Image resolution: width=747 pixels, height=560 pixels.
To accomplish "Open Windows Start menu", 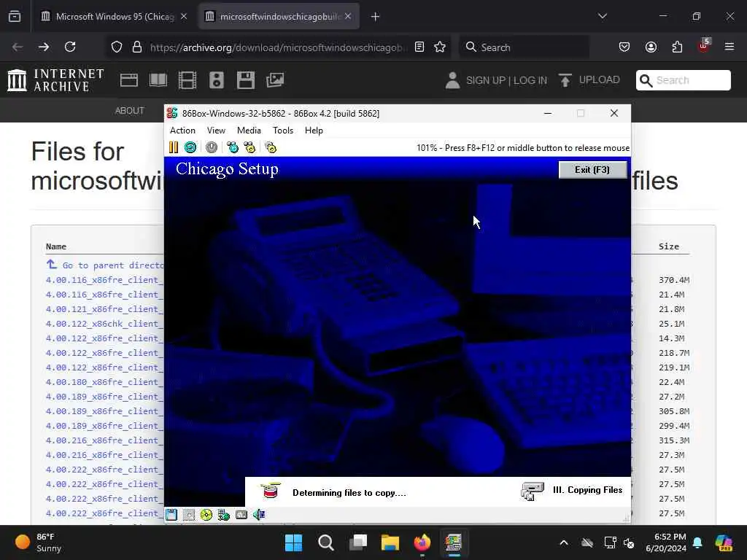I will (293, 542).
